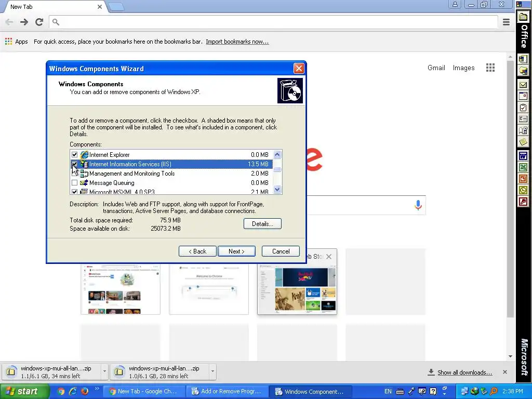This screenshot has height=399, width=532.
Task: Launch Internet Explorer from Quick Launch
Action: 73,391
